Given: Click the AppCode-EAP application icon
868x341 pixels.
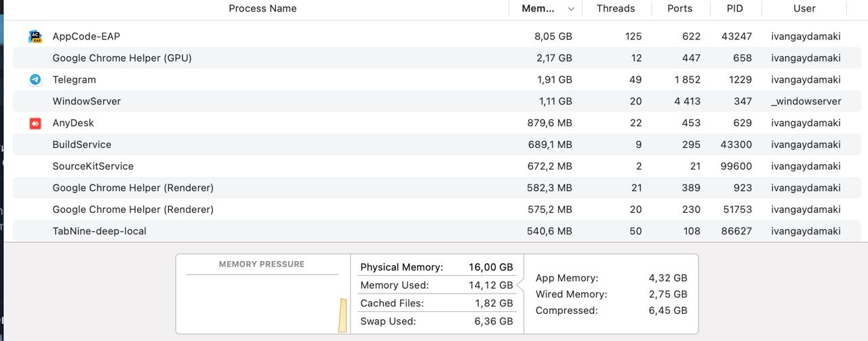Looking at the screenshot, I should coord(35,37).
